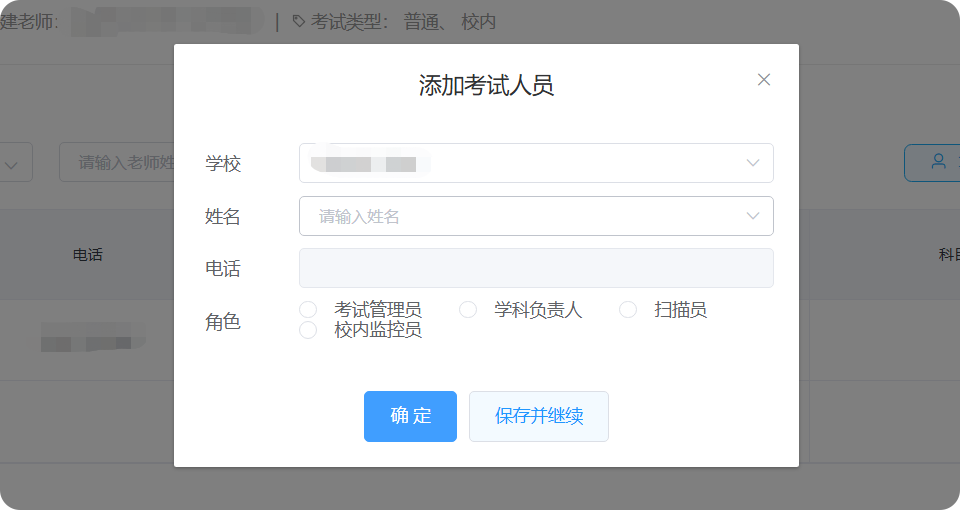Click the 科目 column header
960x510 pixels.
click(948, 255)
